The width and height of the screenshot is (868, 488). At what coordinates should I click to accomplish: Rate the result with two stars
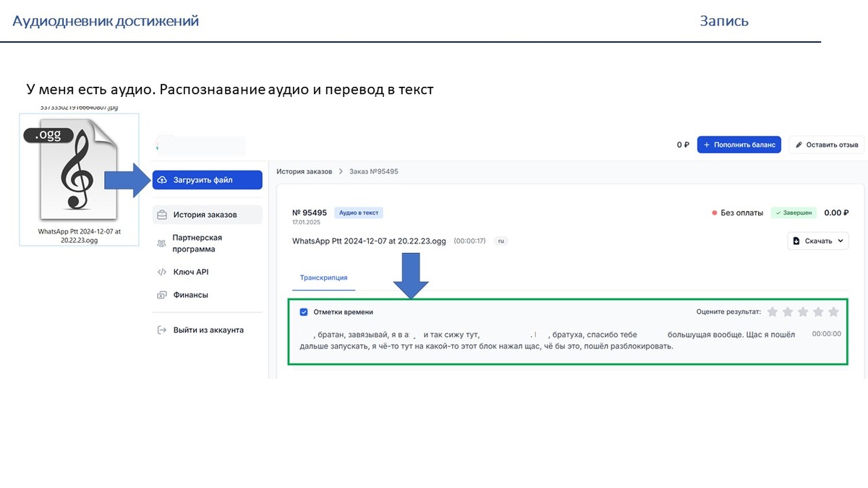coord(788,312)
